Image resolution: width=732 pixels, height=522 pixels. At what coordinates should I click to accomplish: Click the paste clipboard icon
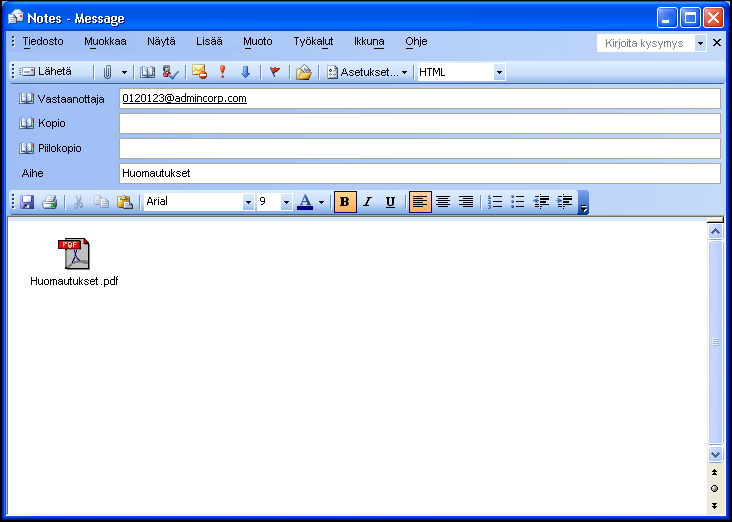[x=125, y=202]
